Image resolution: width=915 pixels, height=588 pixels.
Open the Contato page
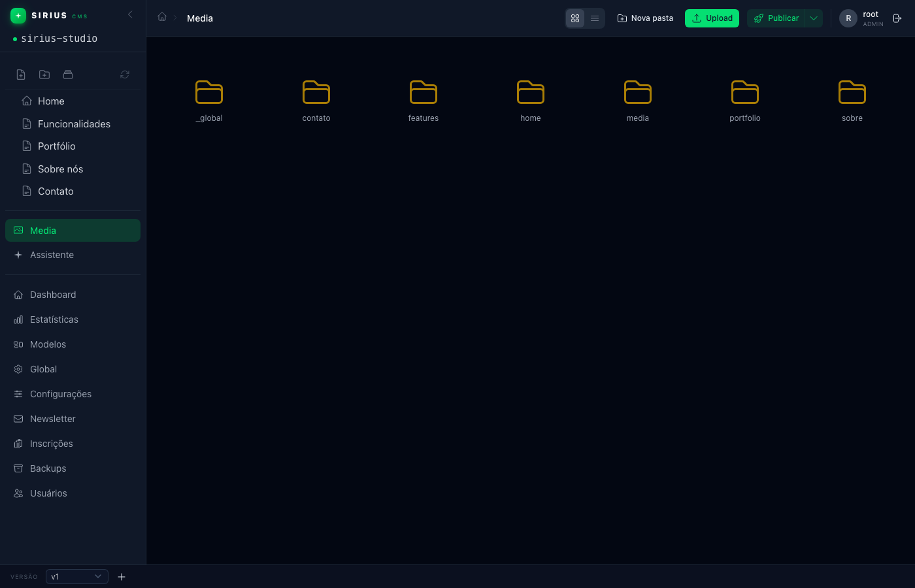(x=73, y=191)
